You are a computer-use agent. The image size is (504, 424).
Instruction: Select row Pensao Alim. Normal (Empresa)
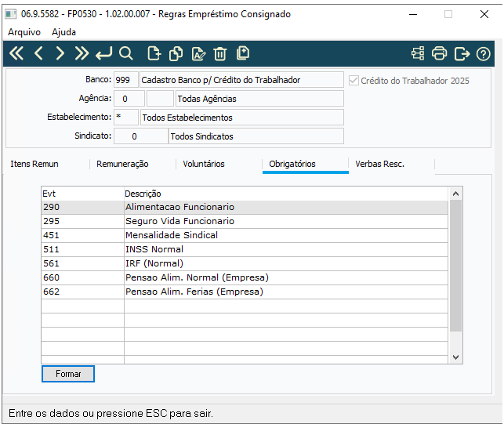pos(245,277)
